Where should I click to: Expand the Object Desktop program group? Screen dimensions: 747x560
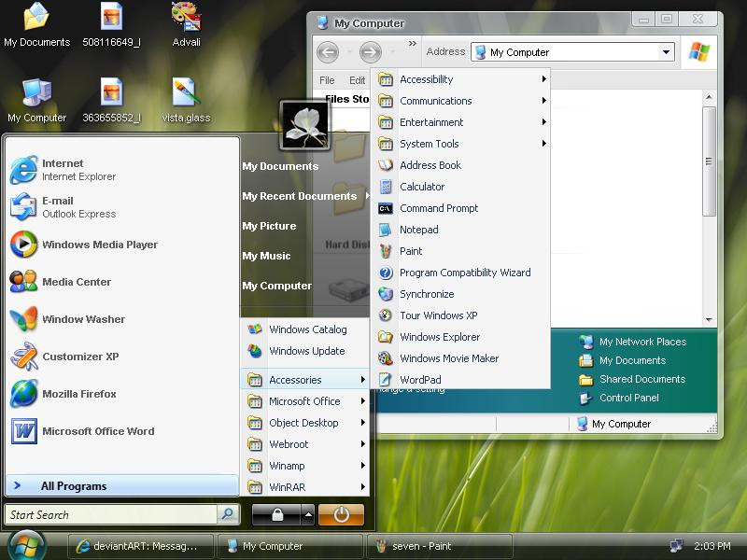click(x=305, y=423)
